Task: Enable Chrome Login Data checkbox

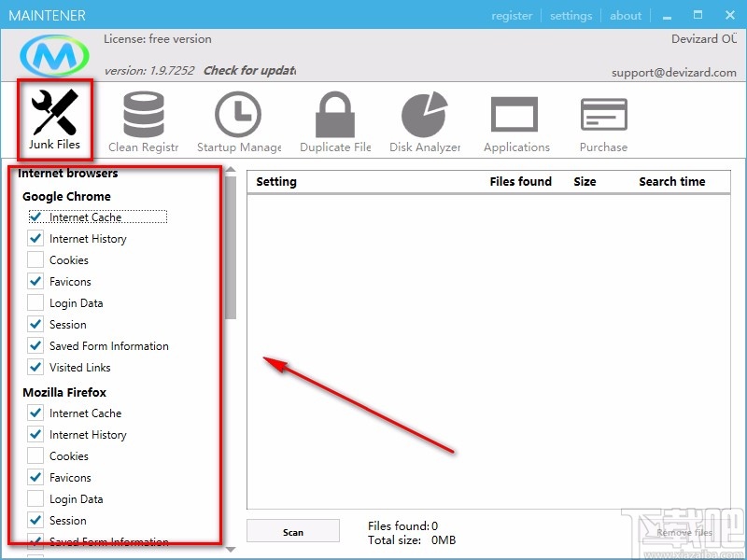Action: point(35,302)
